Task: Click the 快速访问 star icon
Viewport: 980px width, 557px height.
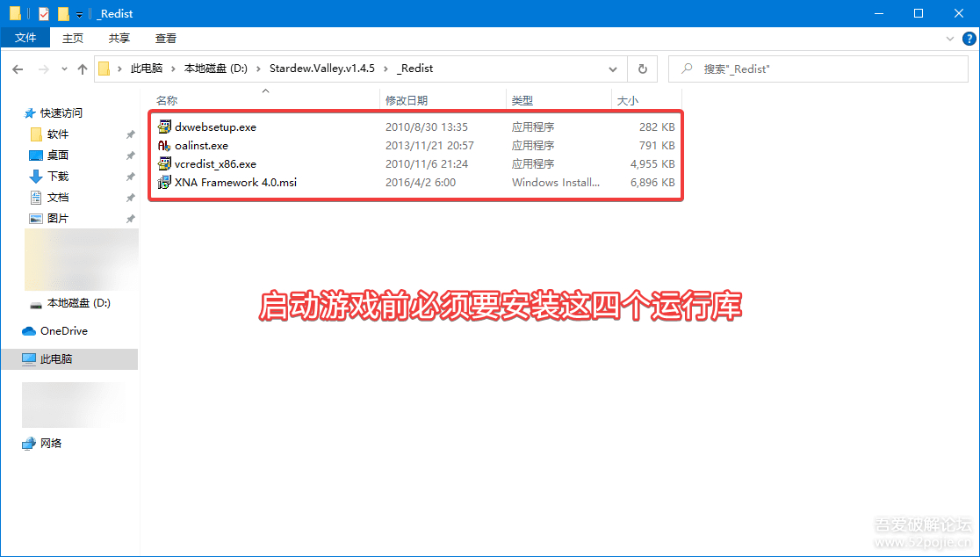Action: point(29,113)
